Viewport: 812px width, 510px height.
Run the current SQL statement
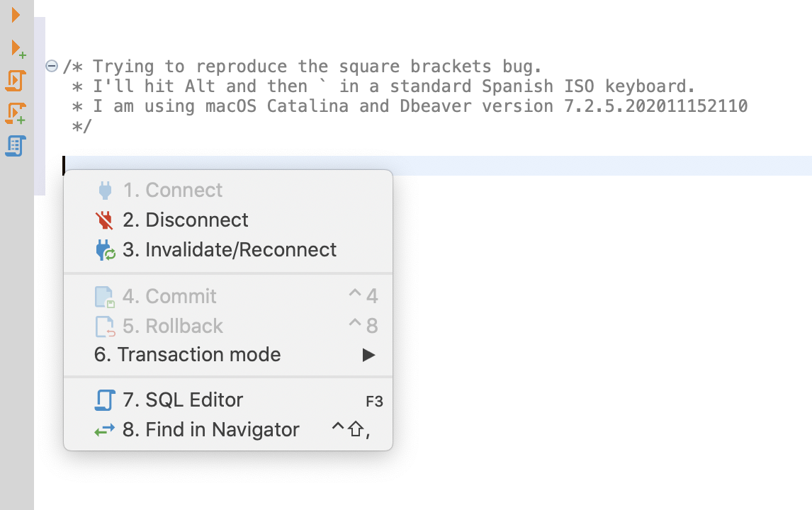(x=15, y=15)
